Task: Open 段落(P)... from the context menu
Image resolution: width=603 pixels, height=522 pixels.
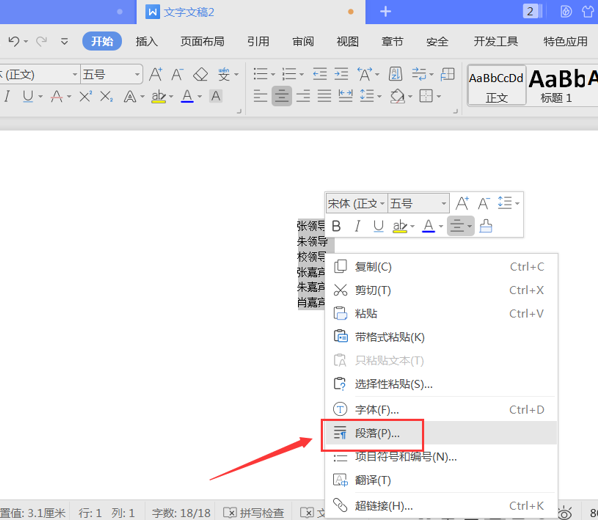Action: pos(441,433)
